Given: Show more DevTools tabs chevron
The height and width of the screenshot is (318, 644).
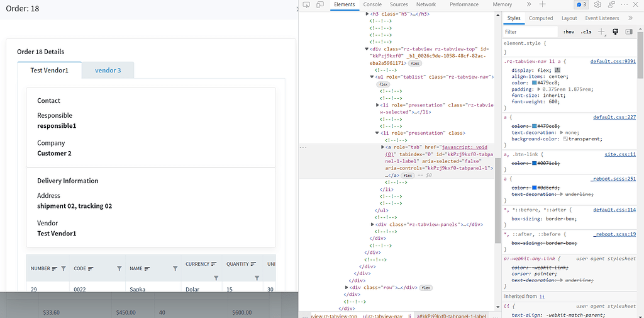Looking at the screenshot, I should click(x=529, y=4).
